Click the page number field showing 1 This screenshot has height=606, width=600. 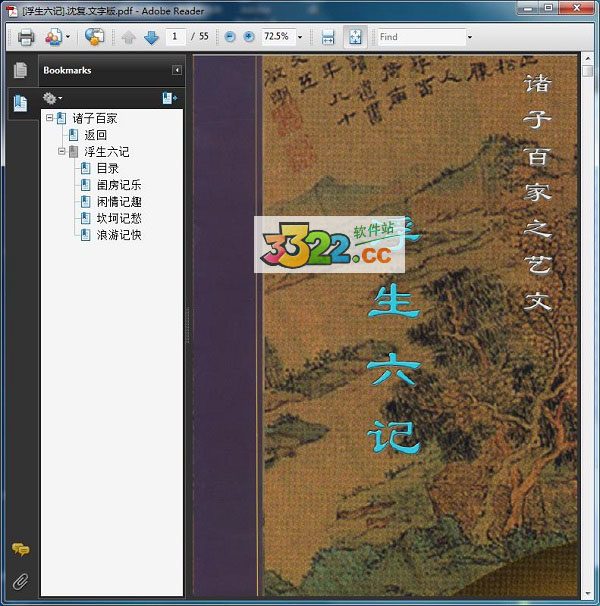(x=176, y=37)
